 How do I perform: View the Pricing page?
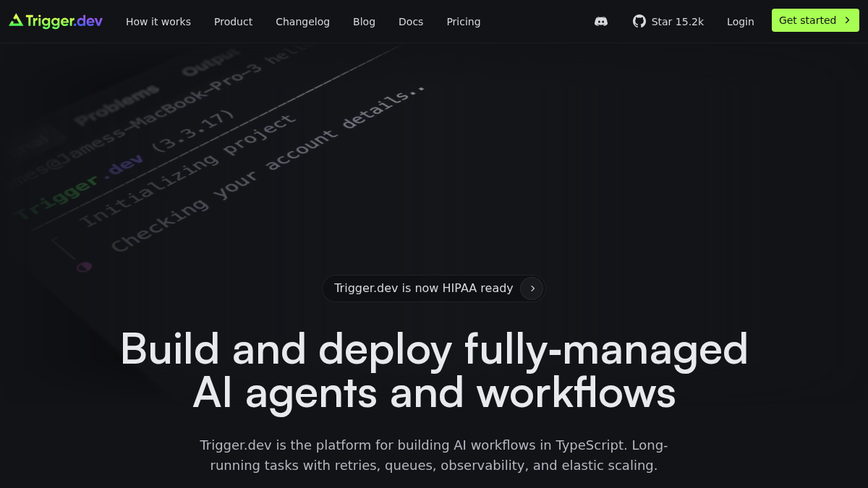463,22
